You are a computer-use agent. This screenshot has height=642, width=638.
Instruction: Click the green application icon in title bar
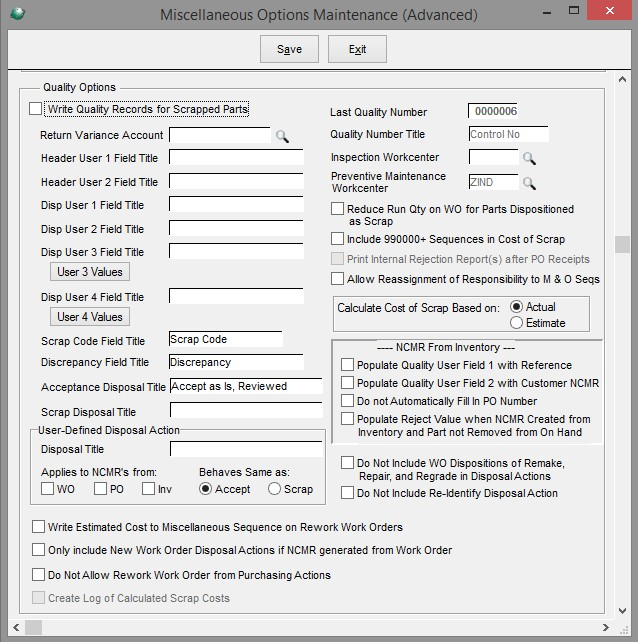point(17,14)
